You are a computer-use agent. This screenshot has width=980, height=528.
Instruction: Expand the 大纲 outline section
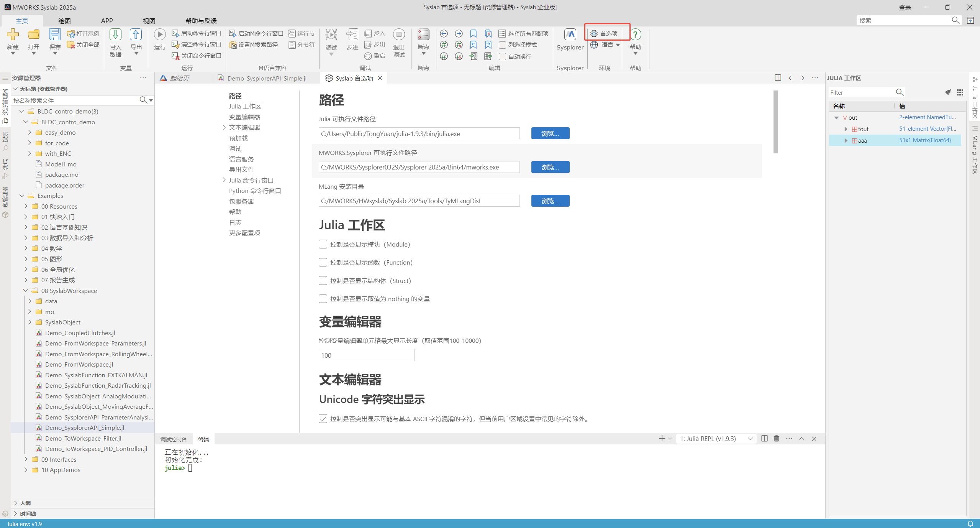pyautogui.click(x=15, y=503)
